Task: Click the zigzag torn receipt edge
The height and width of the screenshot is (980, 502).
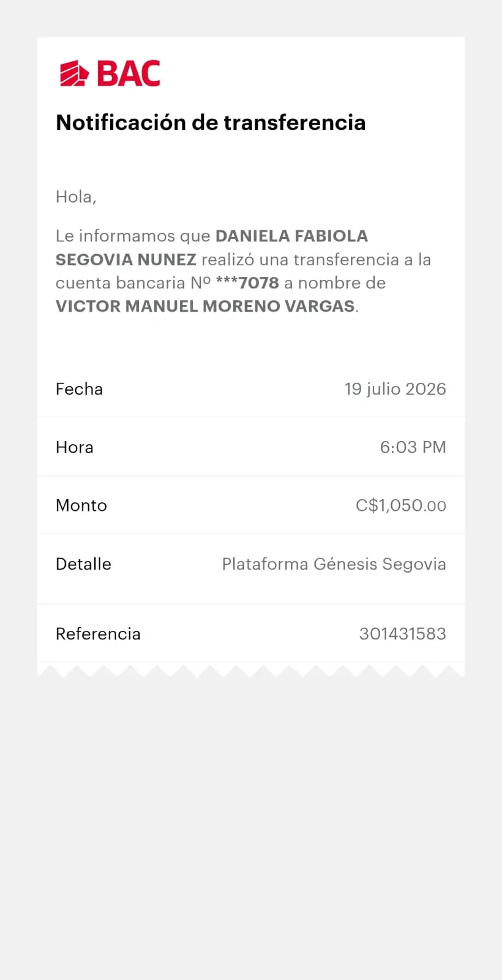Action: (x=251, y=669)
